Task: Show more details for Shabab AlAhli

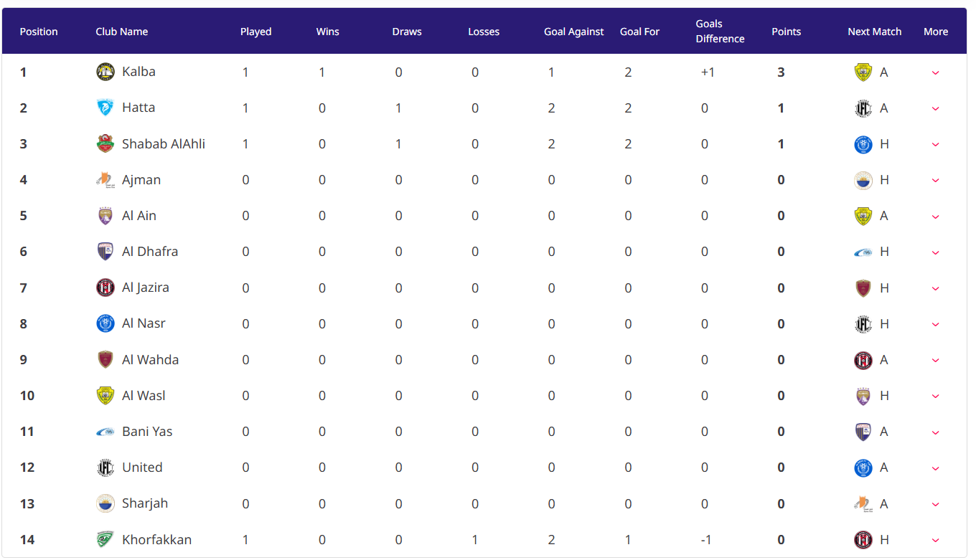Action: (x=935, y=144)
